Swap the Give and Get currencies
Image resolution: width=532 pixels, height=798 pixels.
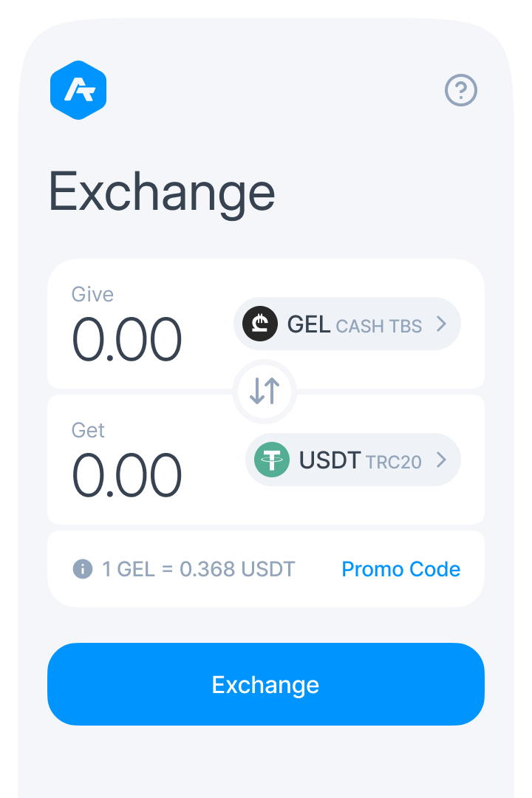click(x=265, y=390)
